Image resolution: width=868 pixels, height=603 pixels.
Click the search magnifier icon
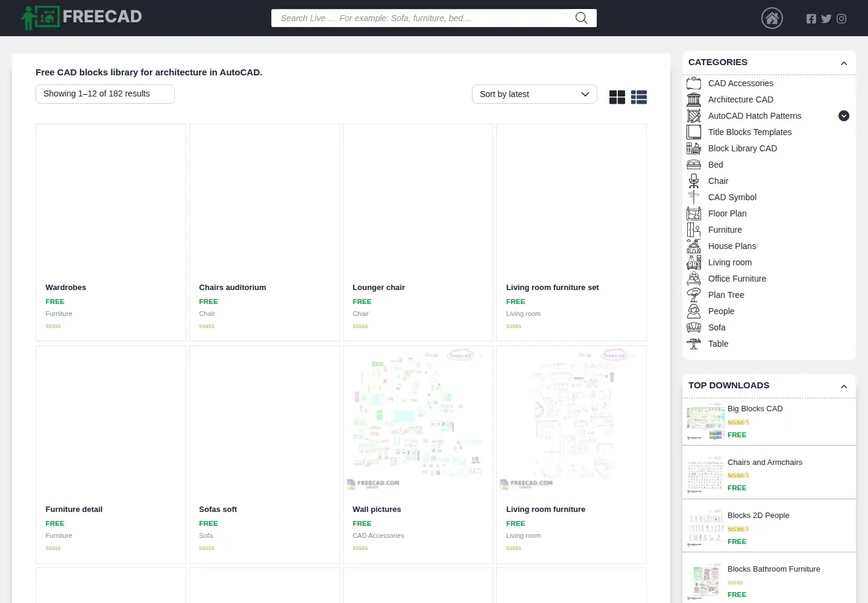click(581, 18)
